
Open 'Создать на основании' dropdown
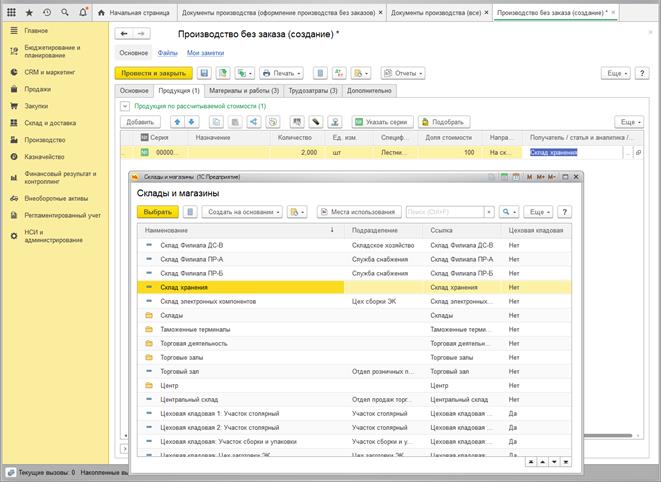pos(241,212)
